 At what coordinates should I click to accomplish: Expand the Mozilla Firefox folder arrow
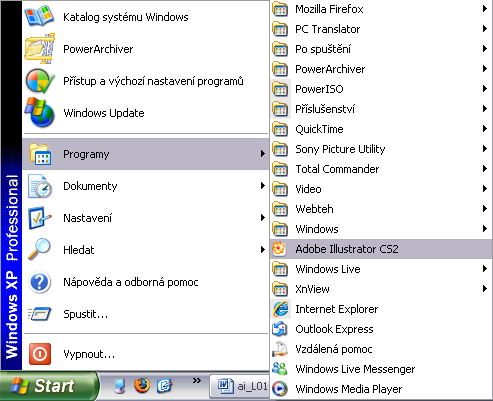485,9
